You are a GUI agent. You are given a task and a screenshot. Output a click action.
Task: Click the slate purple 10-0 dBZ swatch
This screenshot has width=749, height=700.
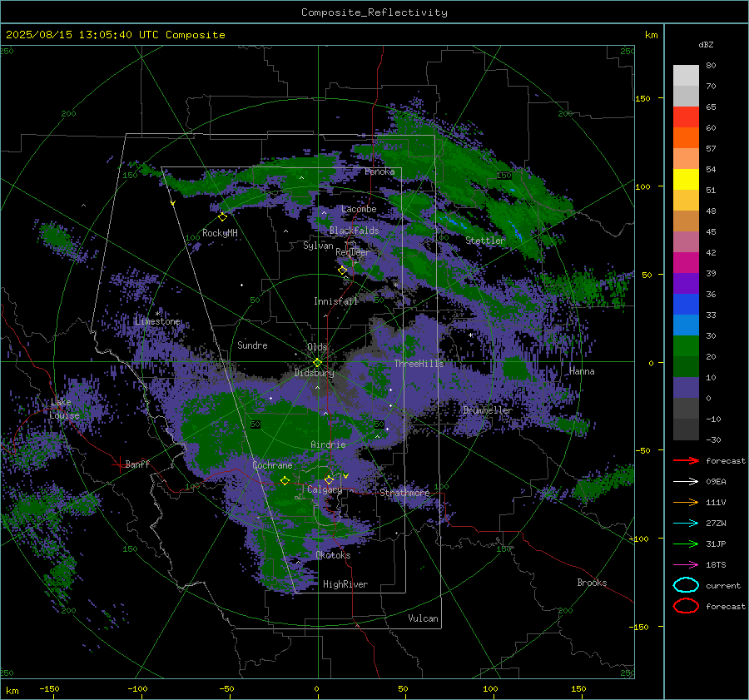point(686,388)
